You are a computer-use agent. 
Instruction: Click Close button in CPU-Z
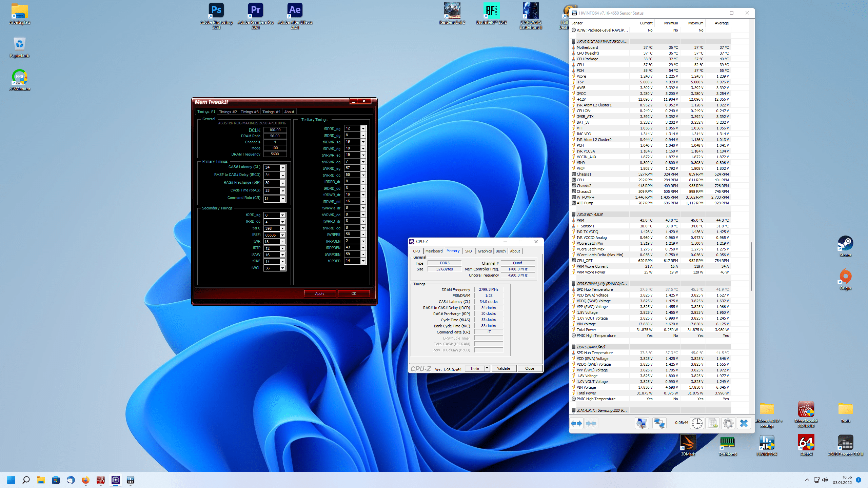tap(530, 368)
